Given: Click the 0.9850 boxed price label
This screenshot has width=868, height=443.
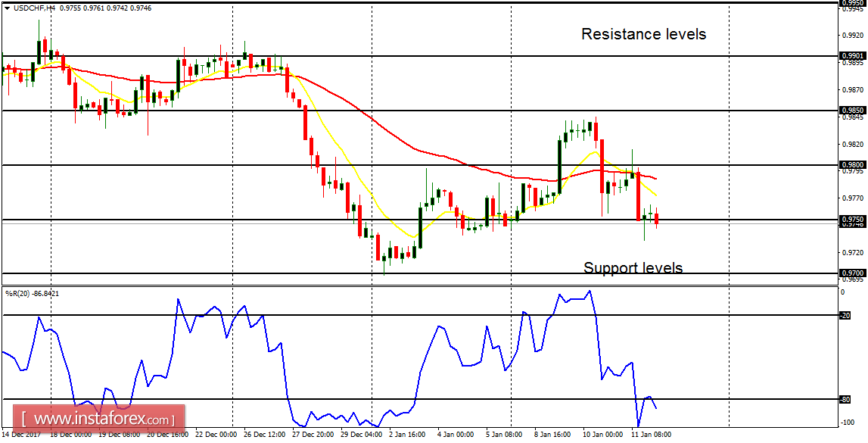Looking at the screenshot, I should click(x=854, y=111).
